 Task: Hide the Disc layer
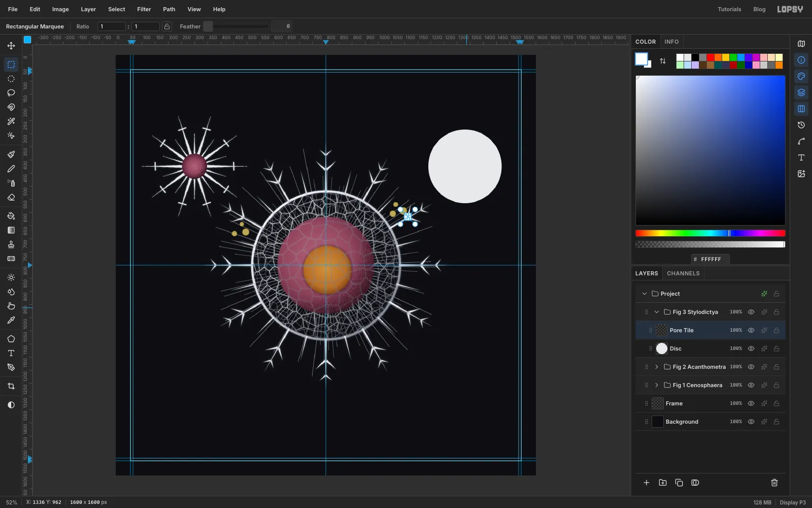[751, 348]
